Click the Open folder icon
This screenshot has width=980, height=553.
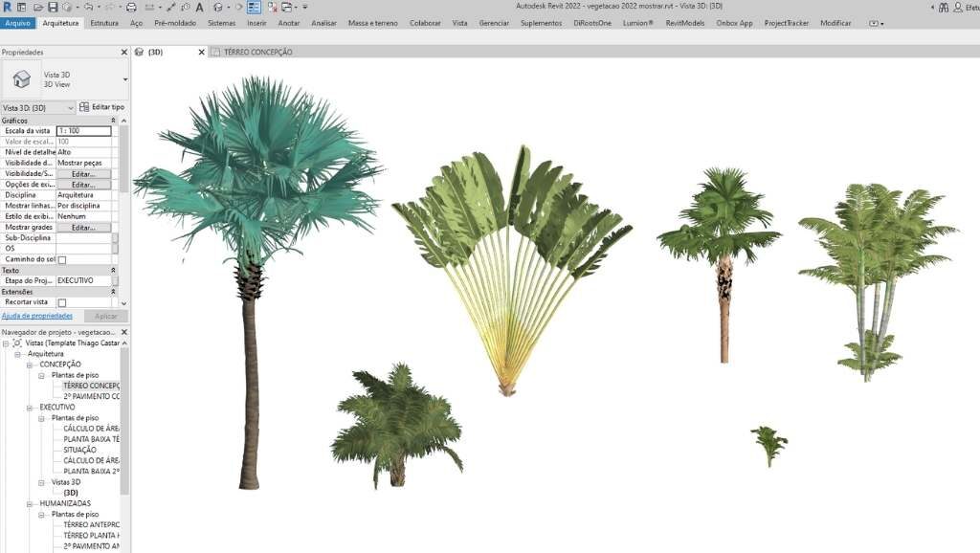[40, 7]
